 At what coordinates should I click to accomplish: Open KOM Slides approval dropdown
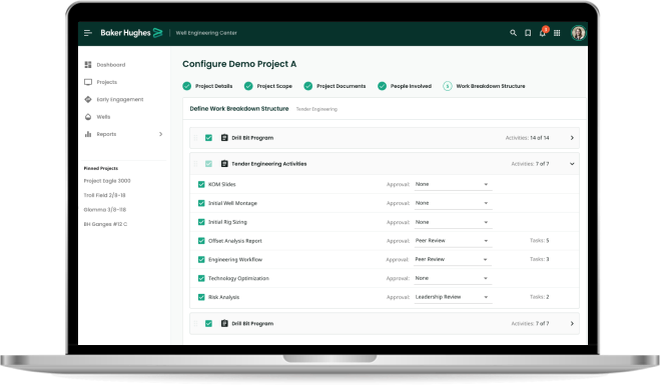point(453,184)
